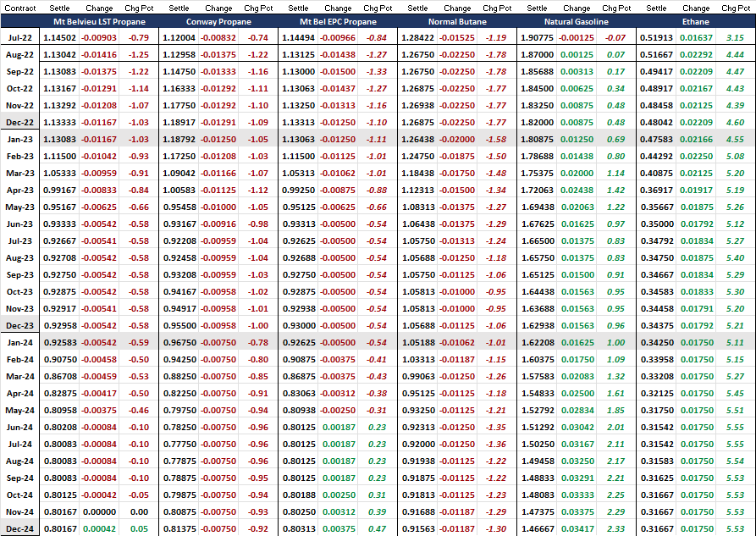Select Nov-23 Conway settle 0.94917
756x536 pixels.
(179, 309)
